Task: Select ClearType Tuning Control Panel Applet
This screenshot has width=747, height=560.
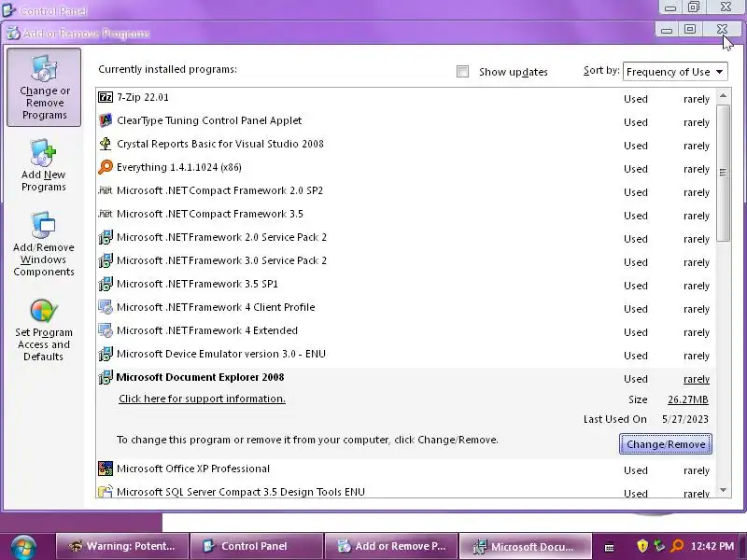Action: [405, 121]
